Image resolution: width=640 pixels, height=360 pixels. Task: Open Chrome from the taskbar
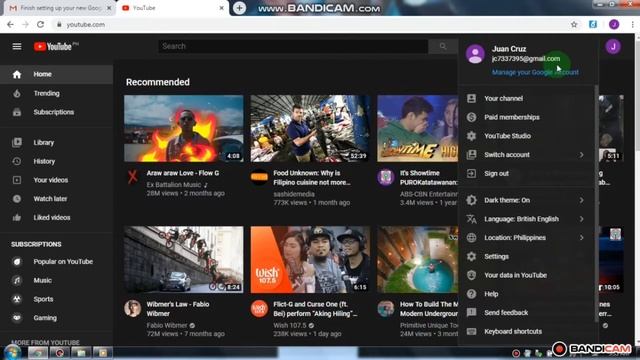point(38,353)
